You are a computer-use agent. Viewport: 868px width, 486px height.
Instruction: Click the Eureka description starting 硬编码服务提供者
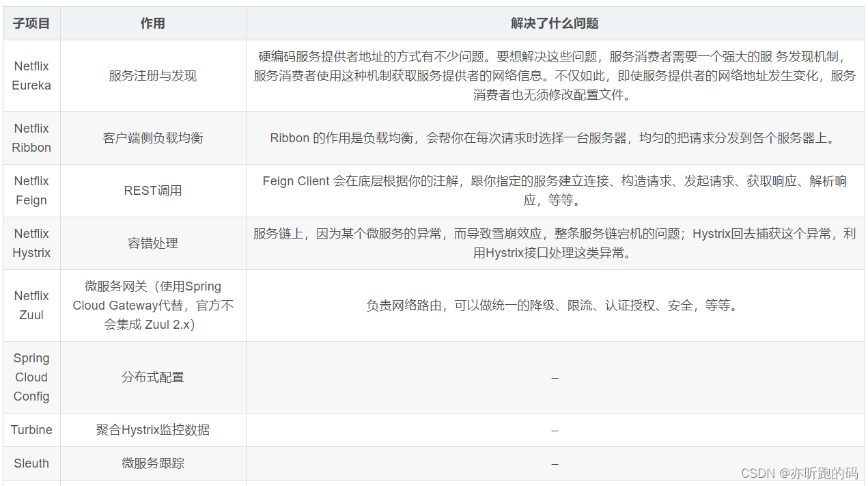coord(555,76)
